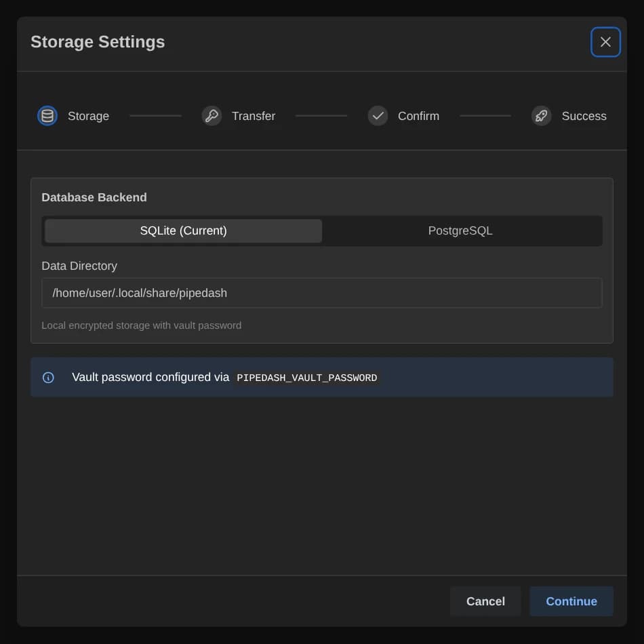Click the Transfer step key icon

(212, 116)
